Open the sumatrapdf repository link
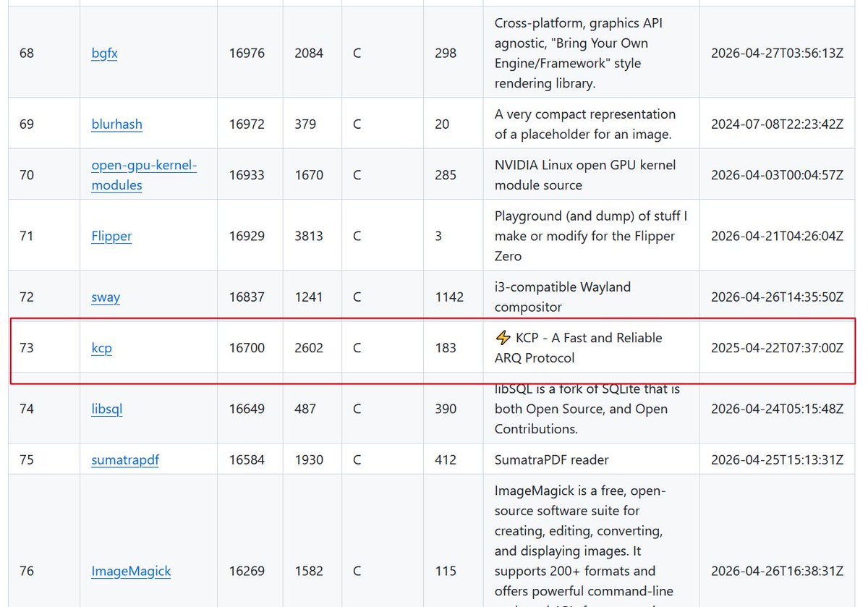The height and width of the screenshot is (607, 868). pos(125,459)
